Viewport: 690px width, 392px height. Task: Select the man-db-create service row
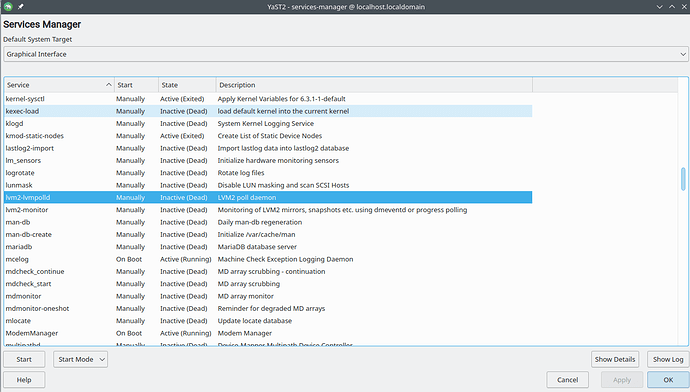[268, 234]
